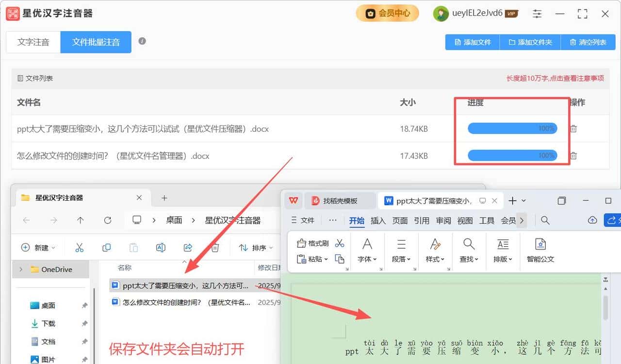Click the 100% progress bar of the first file
Screen dimensions: 621x364
click(x=512, y=128)
